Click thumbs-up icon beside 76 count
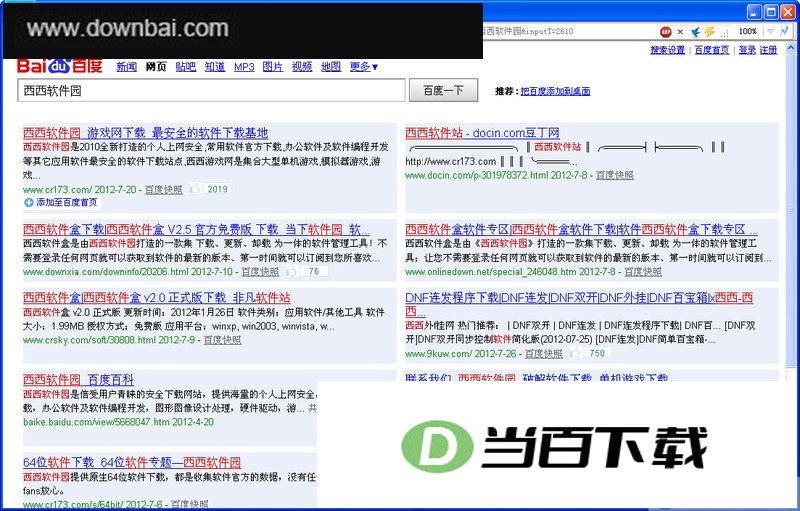The width and height of the screenshot is (800, 511). [291, 271]
